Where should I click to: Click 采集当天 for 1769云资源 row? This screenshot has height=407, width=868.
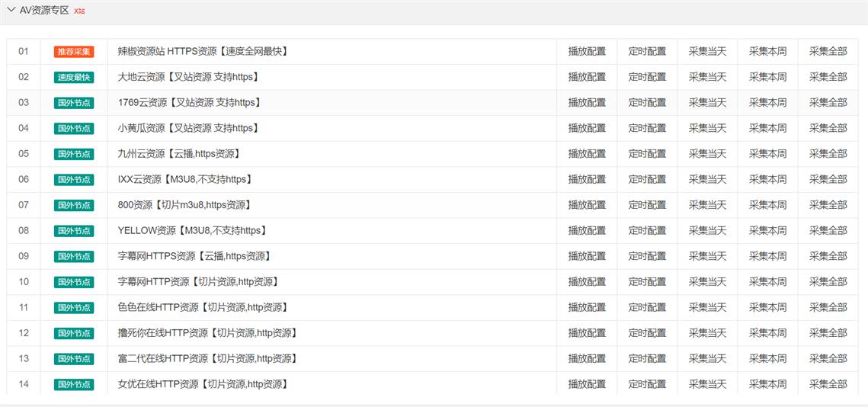[x=707, y=103]
